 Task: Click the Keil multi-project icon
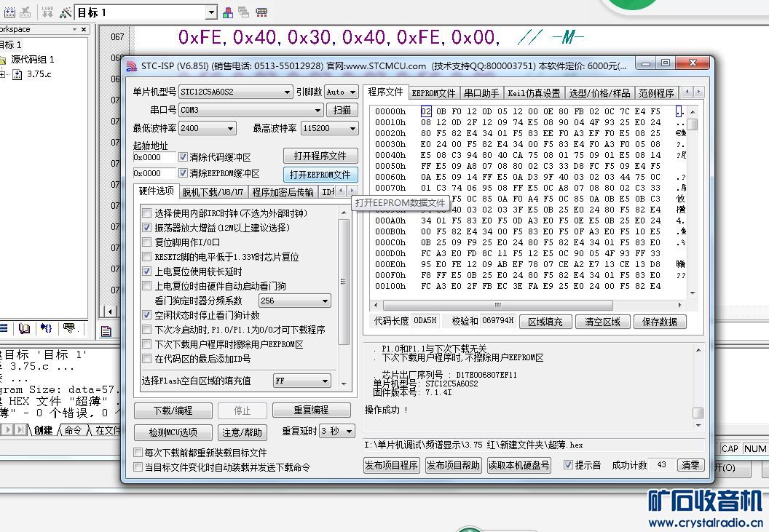click(244, 12)
